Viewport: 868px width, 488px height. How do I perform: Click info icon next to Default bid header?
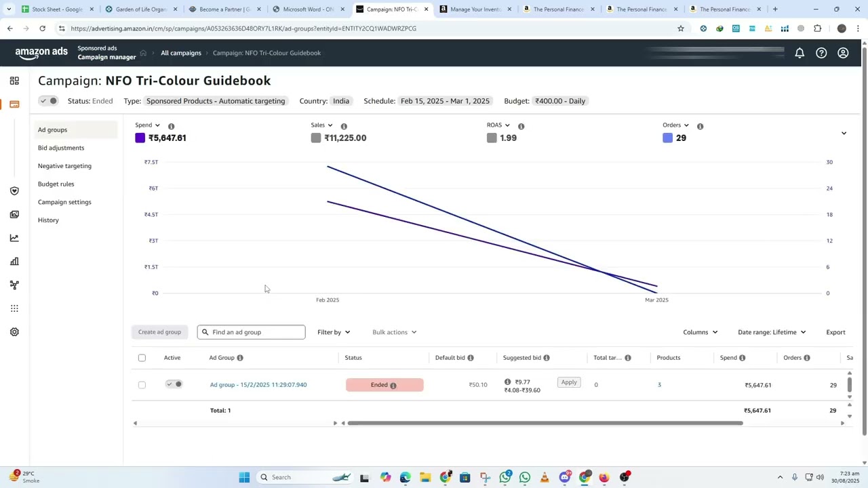pos(471,358)
